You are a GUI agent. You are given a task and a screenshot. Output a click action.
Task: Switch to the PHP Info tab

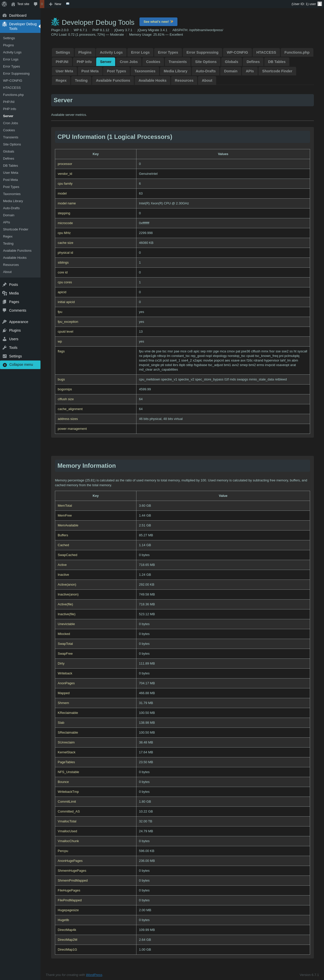tap(84, 62)
